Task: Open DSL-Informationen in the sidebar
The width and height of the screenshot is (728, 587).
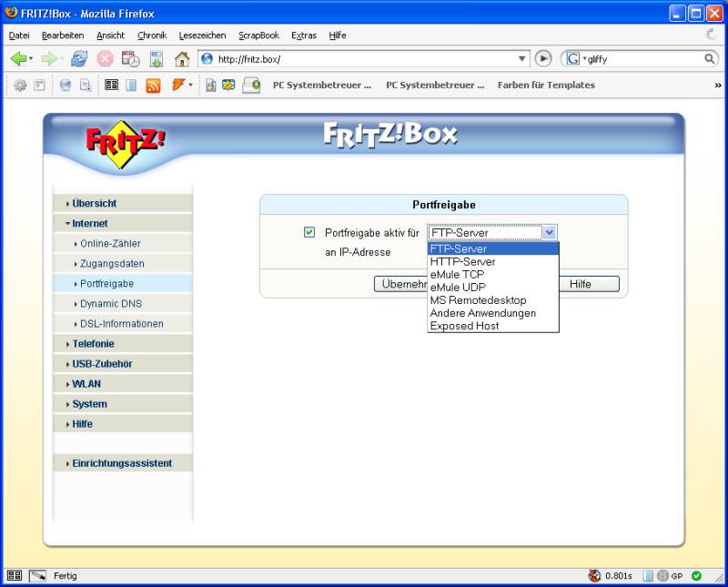Action: (x=123, y=324)
